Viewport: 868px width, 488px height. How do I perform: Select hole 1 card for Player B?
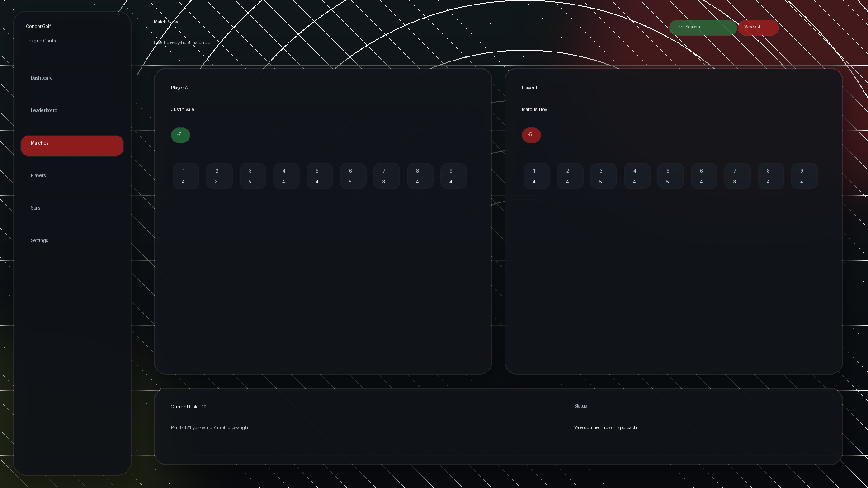(x=537, y=176)
